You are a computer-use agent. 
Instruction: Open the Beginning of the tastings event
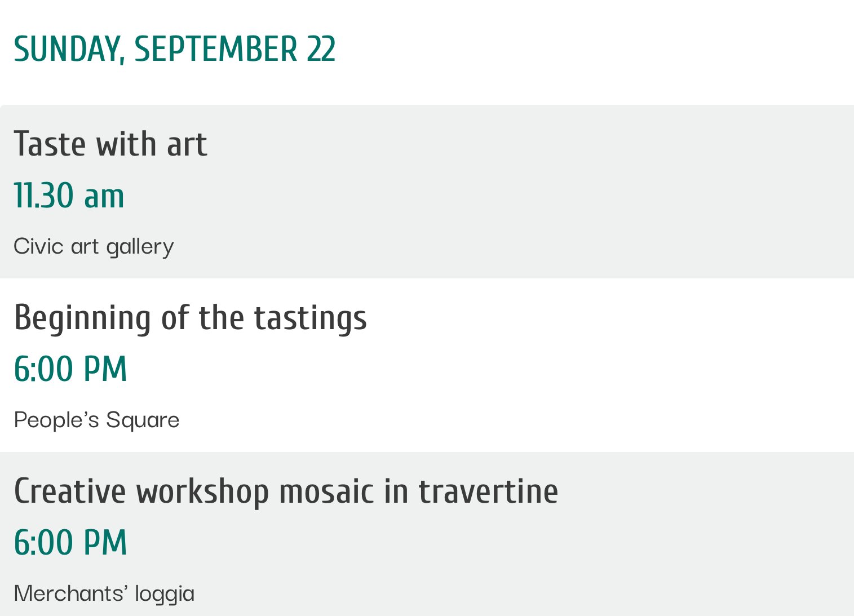click(190, 317)
